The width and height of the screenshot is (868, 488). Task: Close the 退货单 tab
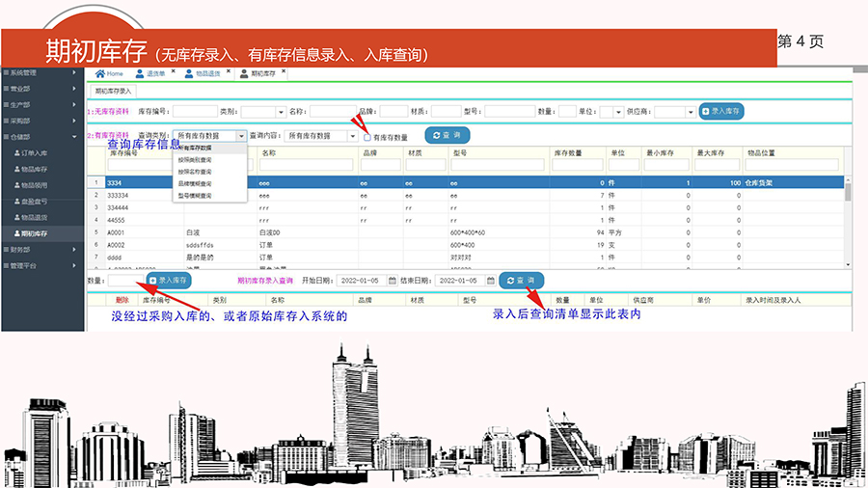point(174,71)
